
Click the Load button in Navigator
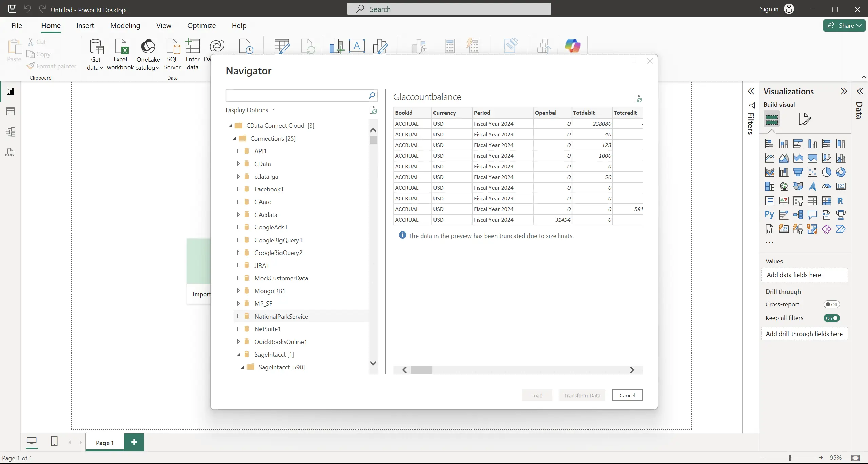pyautogui.click(x=536, y=395)
